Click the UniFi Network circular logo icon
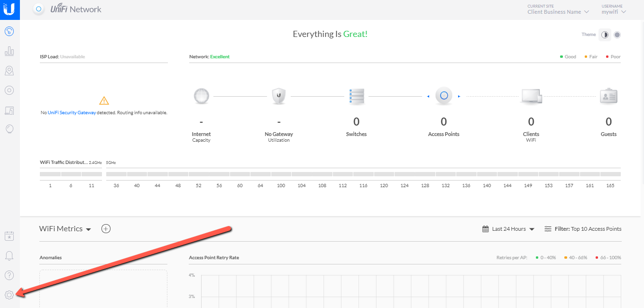This screenshot has height=308, width=644. click(39, 9)
